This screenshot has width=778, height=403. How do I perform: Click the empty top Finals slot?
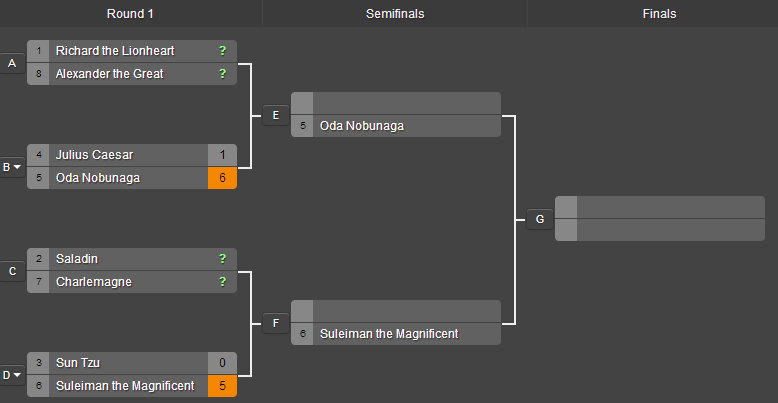[670, 207]
